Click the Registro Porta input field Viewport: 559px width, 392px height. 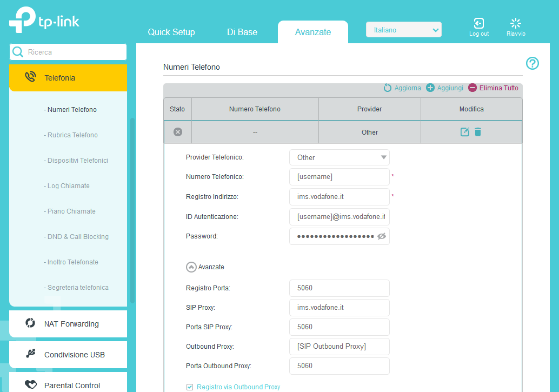point(340,288)
